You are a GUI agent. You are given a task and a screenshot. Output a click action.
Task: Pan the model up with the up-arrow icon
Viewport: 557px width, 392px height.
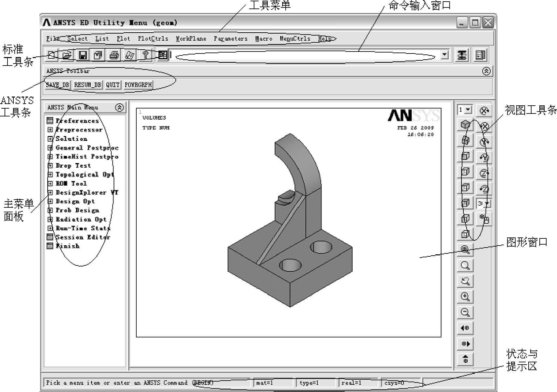point(465,359)
